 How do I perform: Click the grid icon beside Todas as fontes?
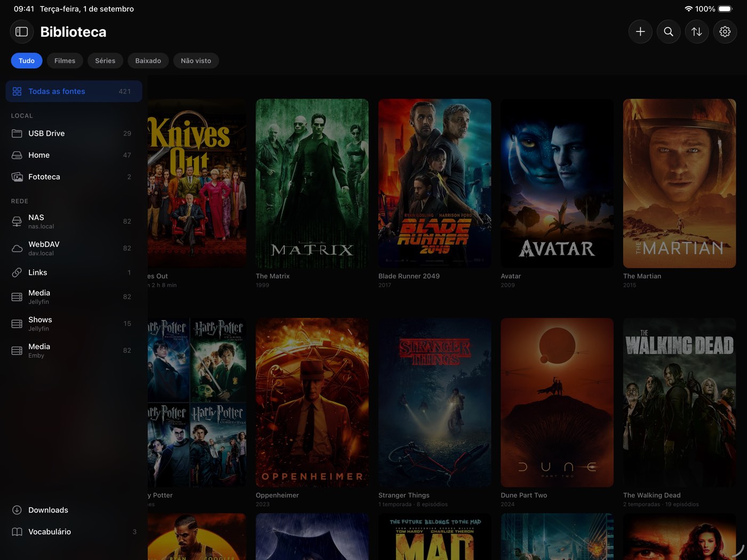[17, 91]
